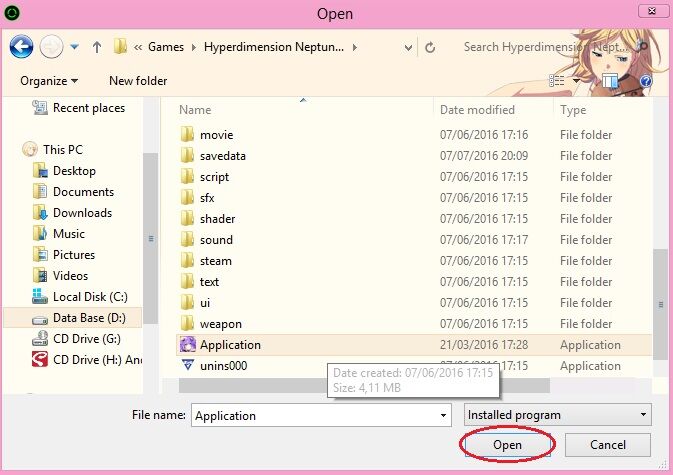Open the address bar history dropdown
This screenshot has width=673, height=475.
[x=409, y=48]
